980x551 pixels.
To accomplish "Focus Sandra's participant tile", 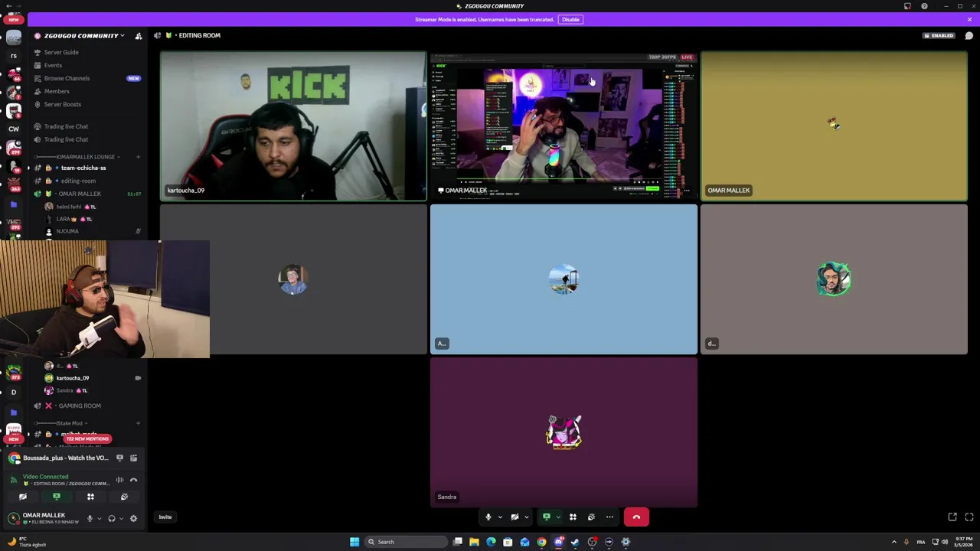I will point(563,432).
